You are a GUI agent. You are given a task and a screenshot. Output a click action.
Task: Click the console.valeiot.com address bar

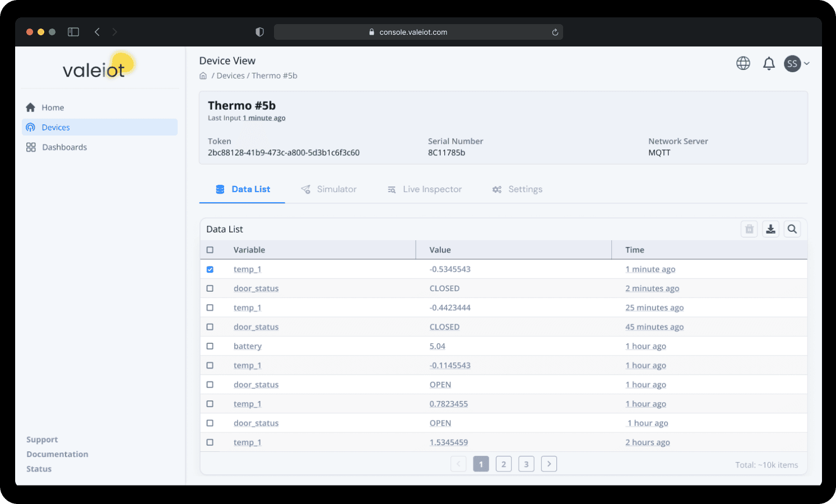(418, 32)
